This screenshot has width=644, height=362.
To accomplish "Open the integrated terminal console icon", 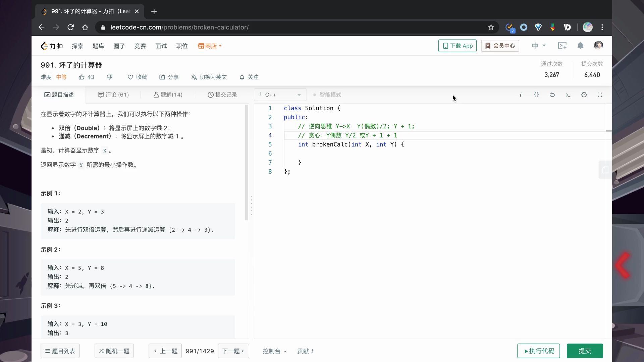I will click(568, 95).
